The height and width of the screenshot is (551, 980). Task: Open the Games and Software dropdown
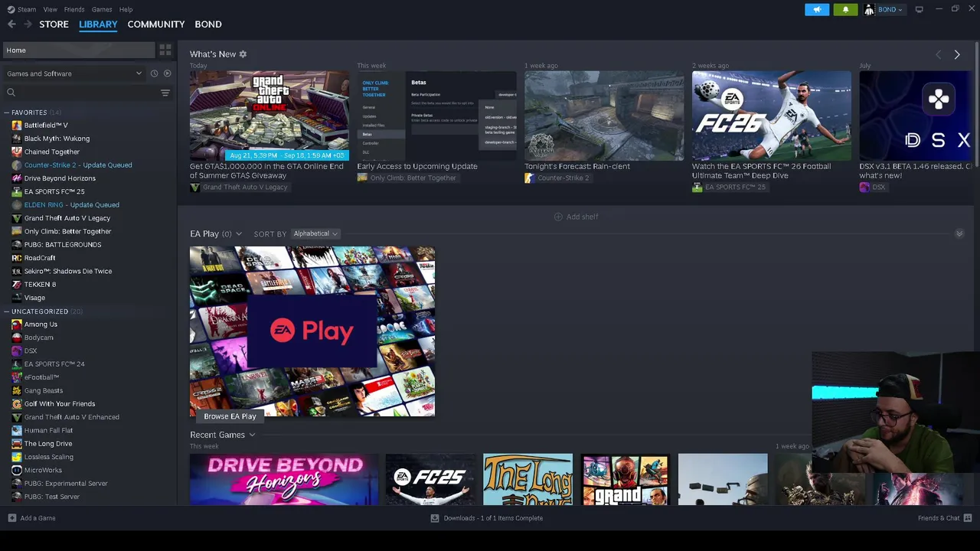click(74, 73)
